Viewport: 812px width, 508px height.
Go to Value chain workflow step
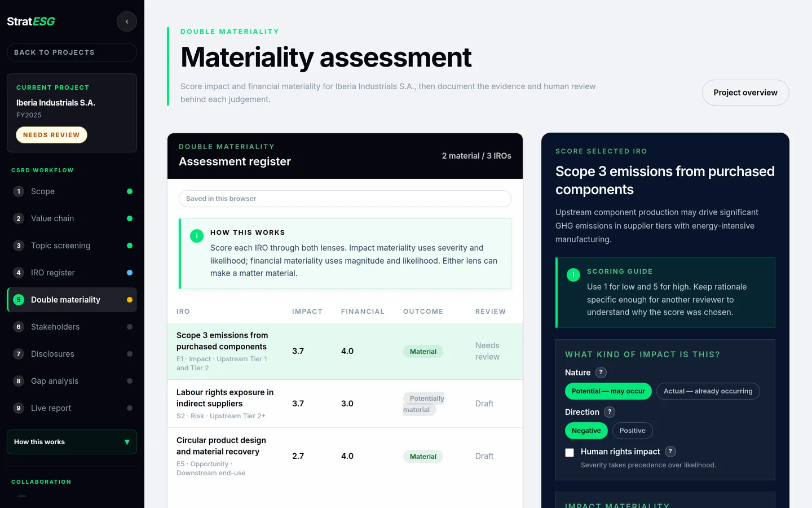72,218
